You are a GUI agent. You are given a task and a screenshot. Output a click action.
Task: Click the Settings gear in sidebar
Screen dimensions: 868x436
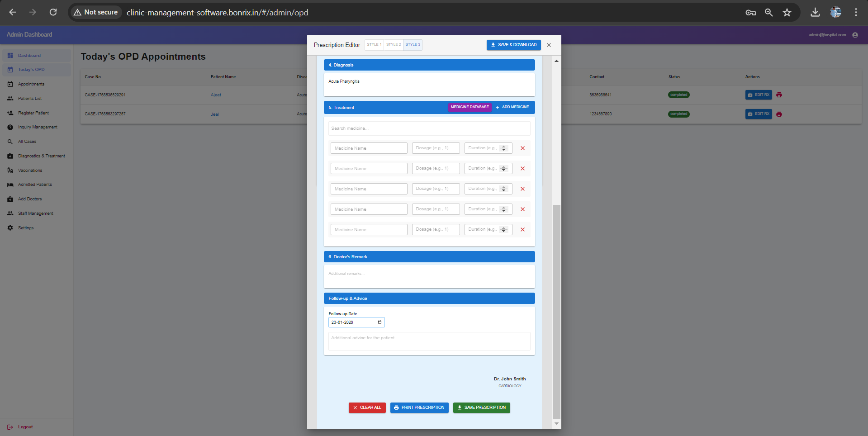10,228
